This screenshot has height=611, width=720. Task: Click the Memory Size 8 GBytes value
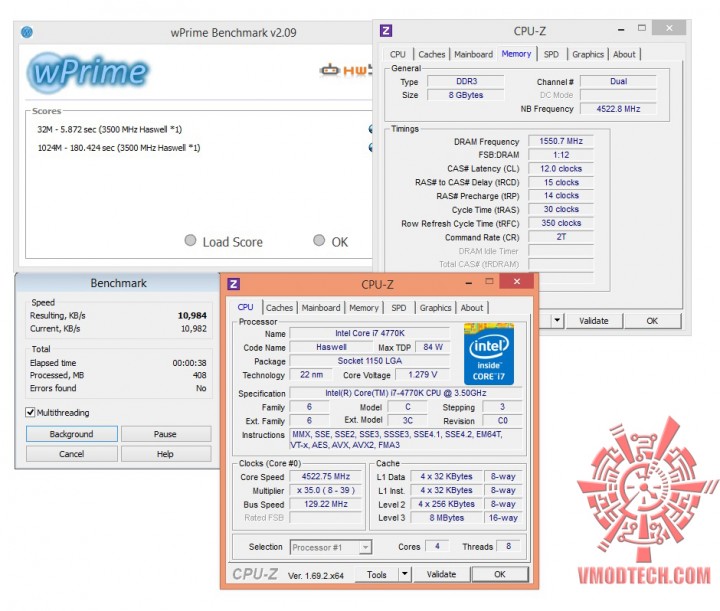click(x=466, y=95)
